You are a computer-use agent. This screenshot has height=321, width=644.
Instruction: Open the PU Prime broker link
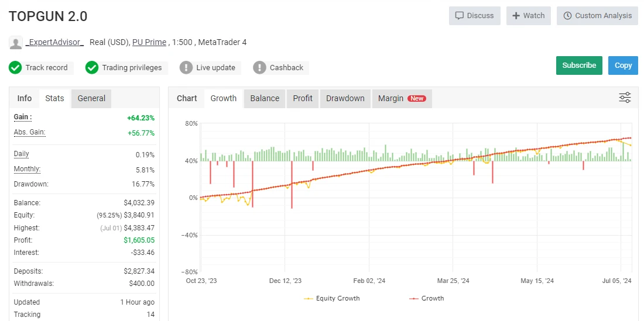click(x=149, y=42)
